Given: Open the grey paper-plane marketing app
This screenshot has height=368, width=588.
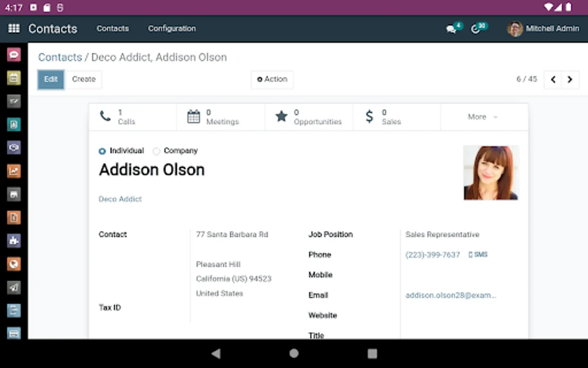Looking at the screenshot, I should (x=14, y=287).
